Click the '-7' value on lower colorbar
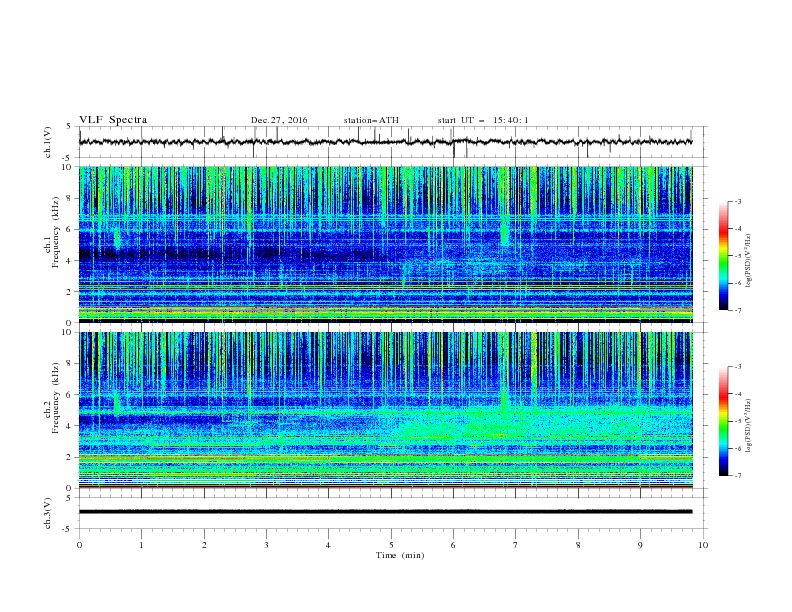The width and height of the screenshot is (792, 612). click(x=737, y=476)
